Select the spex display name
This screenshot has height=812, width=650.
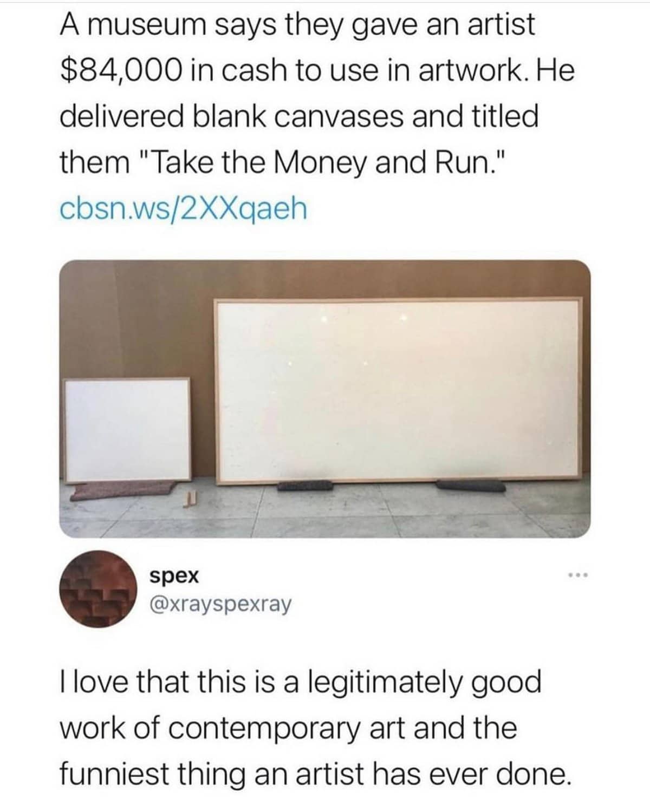click(174, 575)
